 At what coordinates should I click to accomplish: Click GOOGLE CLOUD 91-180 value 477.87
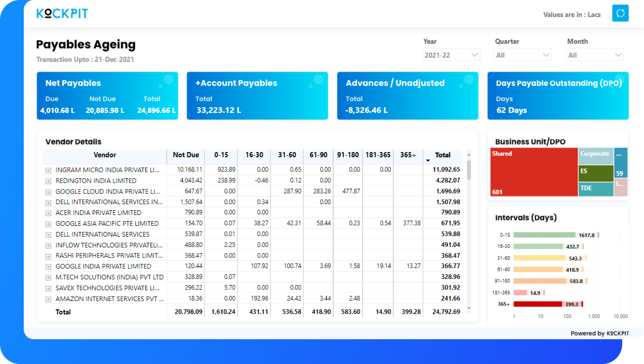(x=351, y=191)
